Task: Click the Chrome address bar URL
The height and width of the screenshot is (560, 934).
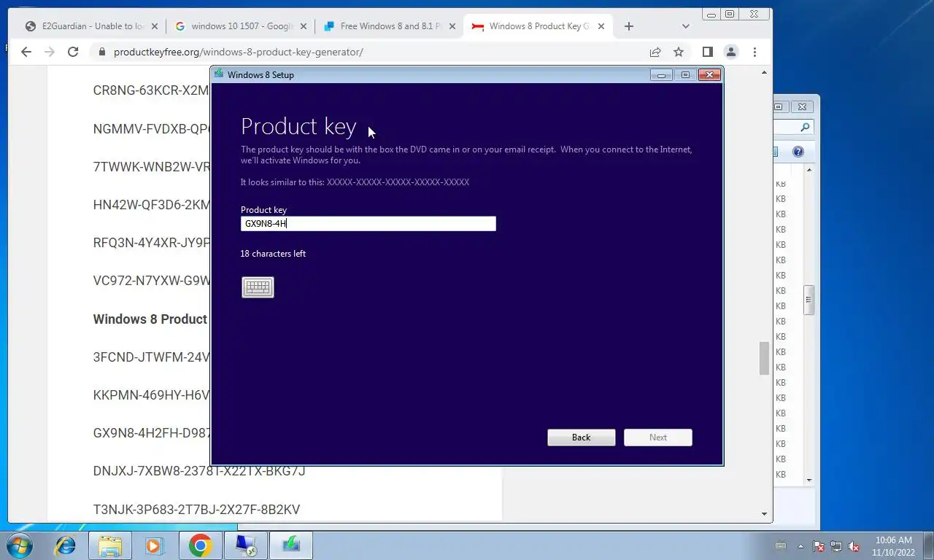Action: (x=239, y=52)
